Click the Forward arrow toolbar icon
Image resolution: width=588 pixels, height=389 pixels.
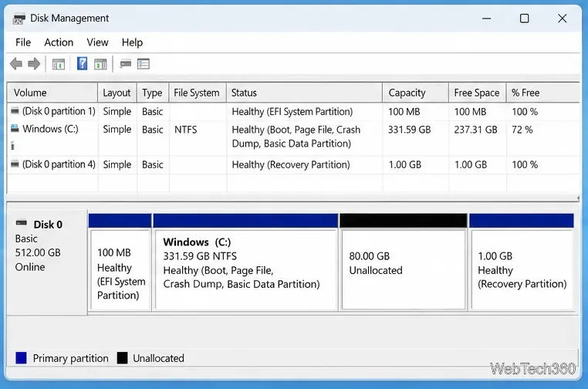tap(34, 64)
